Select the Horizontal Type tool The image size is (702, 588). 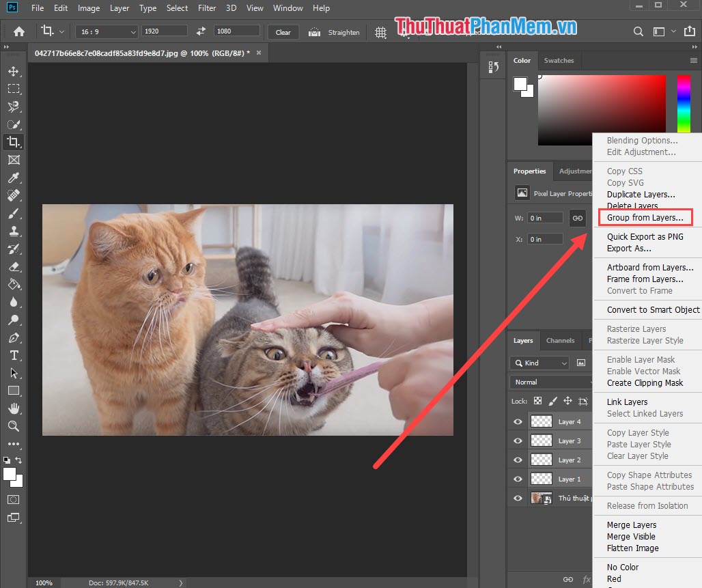[13, 355]
